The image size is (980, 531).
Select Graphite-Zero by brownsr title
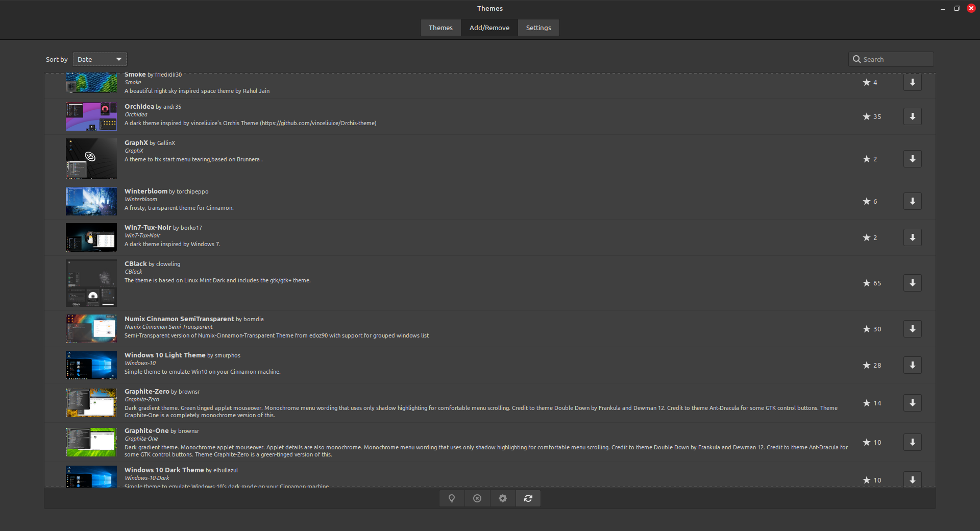pyautogui.click(x=162, y=391)
